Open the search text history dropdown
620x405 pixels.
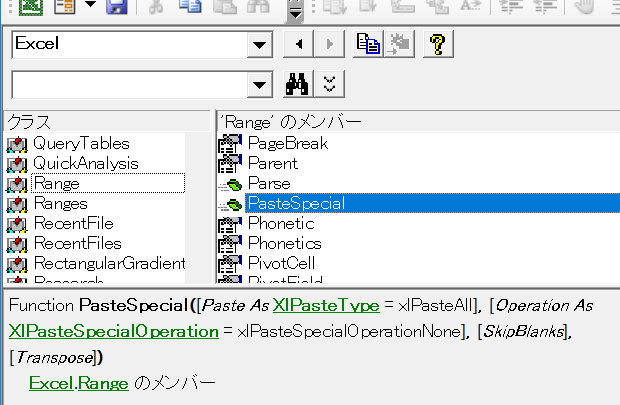pyautogui.click(x=259, y=85)
